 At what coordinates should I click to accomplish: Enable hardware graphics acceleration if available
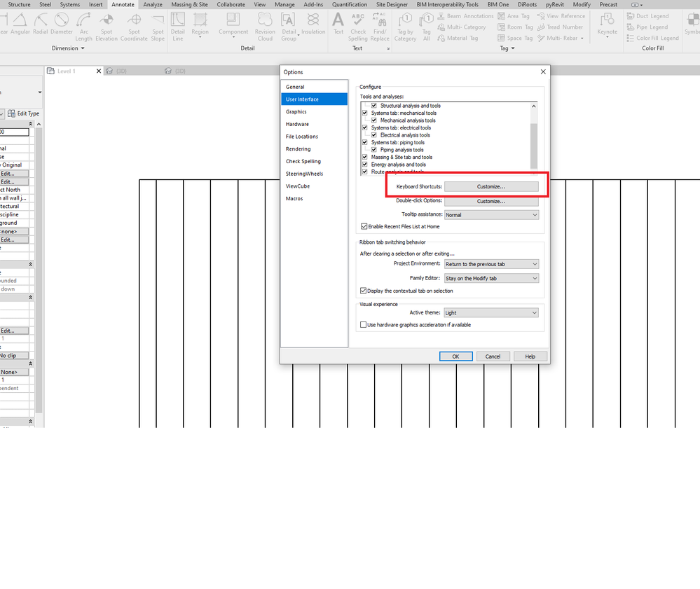(x=363, y=324)
